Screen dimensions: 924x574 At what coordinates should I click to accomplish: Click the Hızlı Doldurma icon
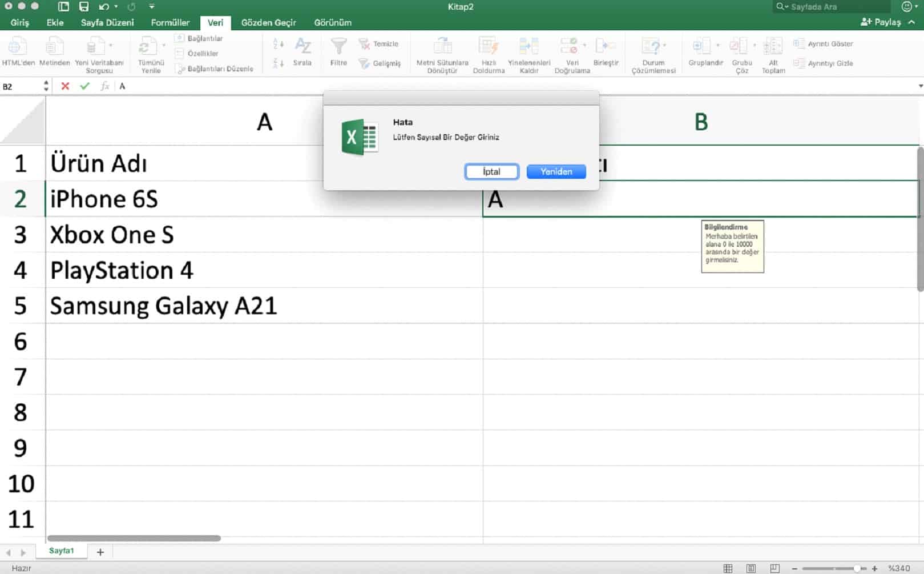click(489, 47)
